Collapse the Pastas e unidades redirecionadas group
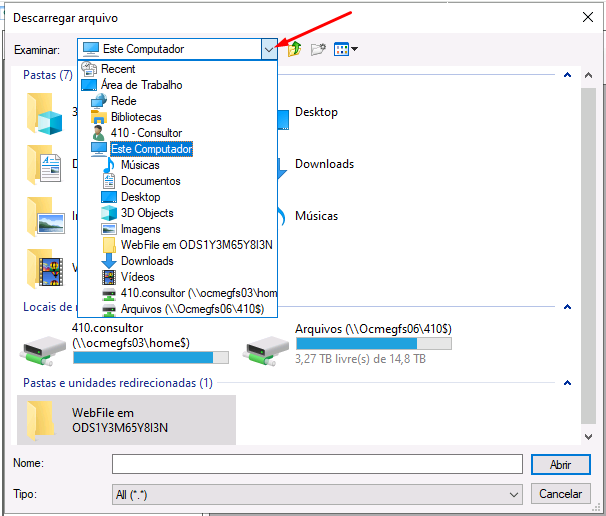 567,383
